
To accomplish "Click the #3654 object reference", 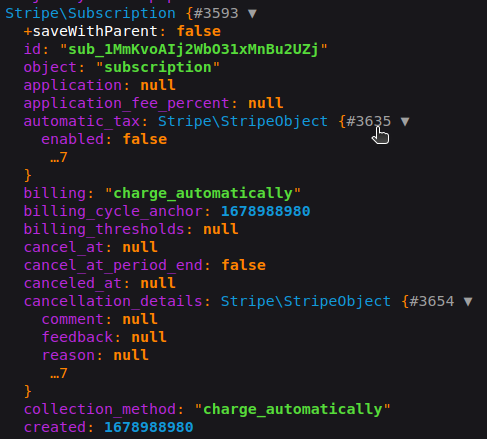I will (432, 301).
